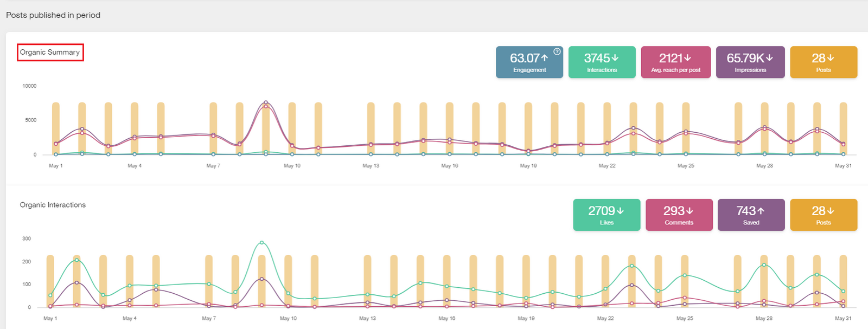
Task: Click the down arrow next to 3745
Action: point(615,58)
